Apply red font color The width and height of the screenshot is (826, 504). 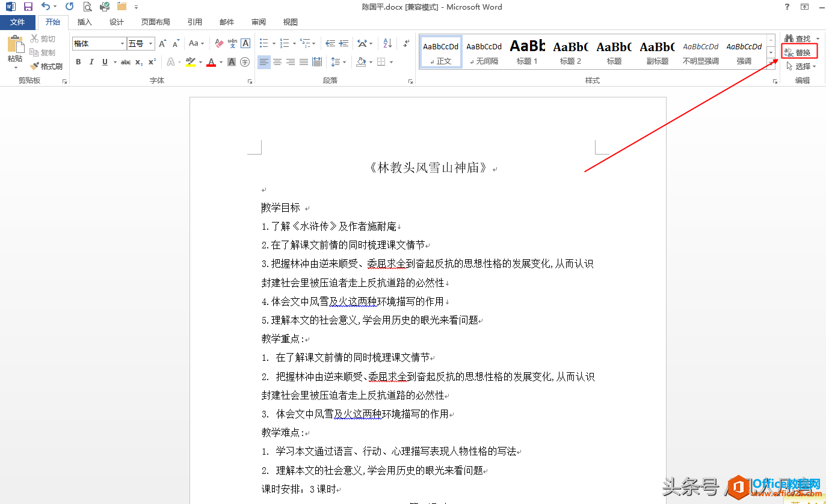211,62
